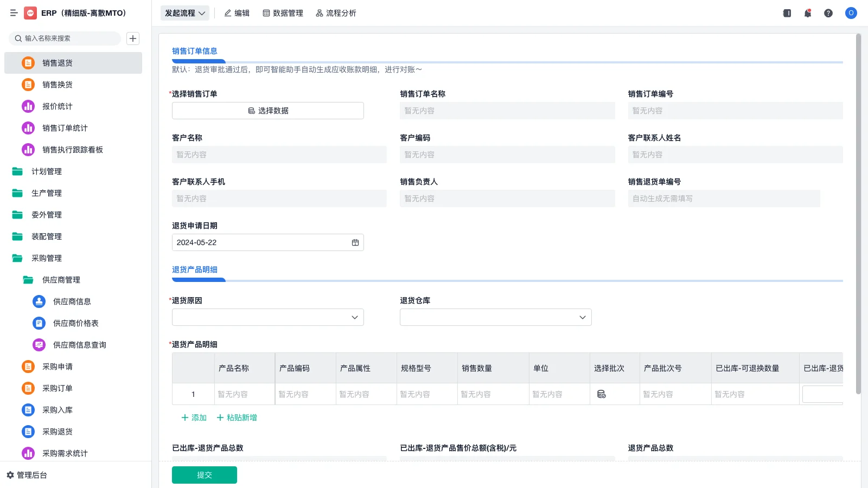
Task: Open 流程分析
Action: pyautogui.click(x=336, y=12)
